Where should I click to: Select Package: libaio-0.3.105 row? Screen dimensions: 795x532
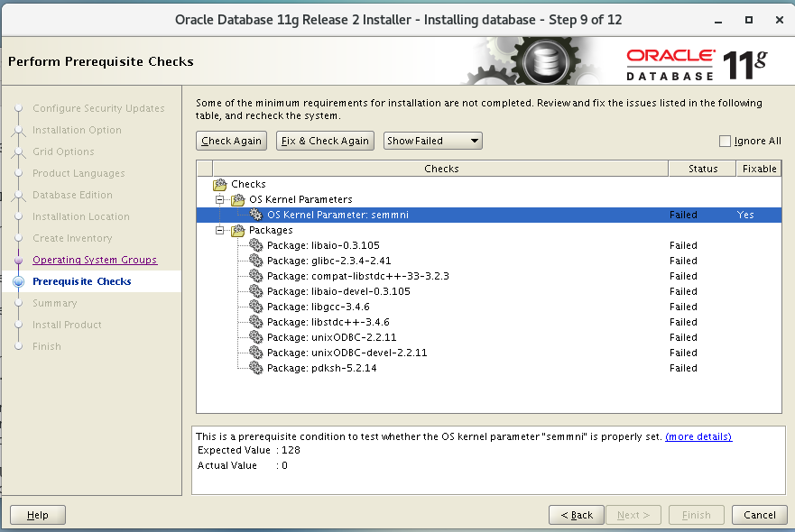(489, 246)
